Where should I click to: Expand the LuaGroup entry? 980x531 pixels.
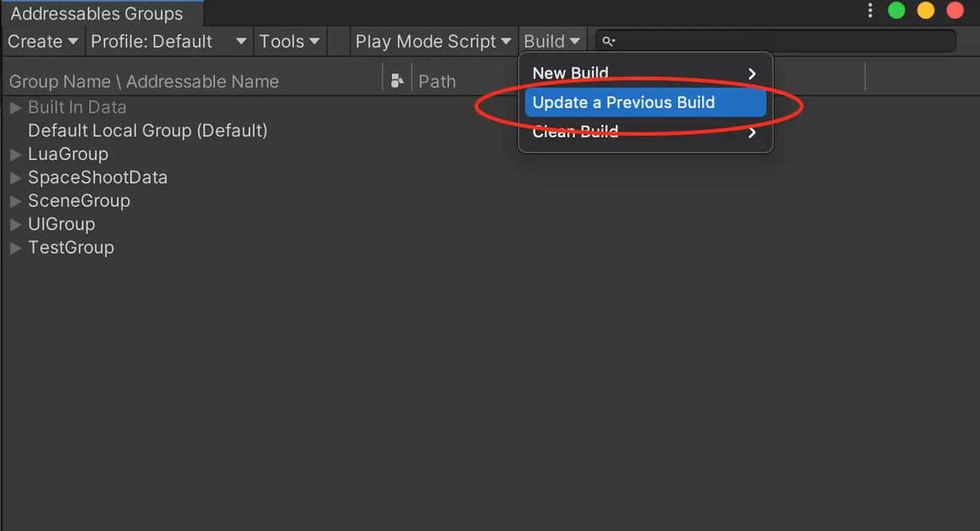tap(15, 154)
